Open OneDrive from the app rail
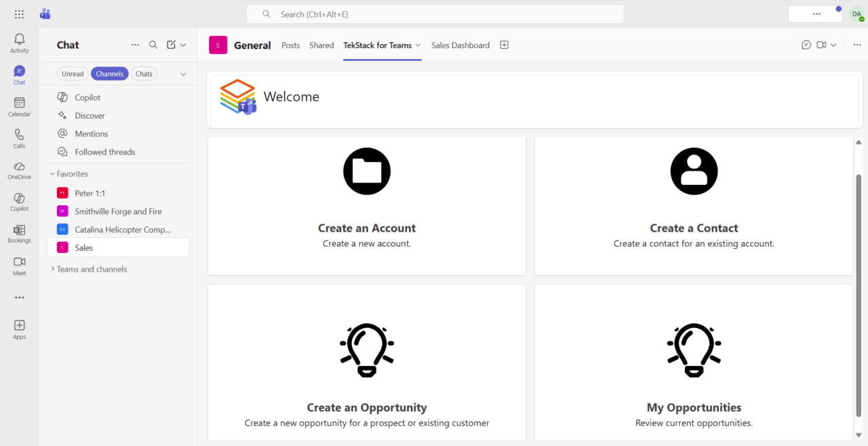 [19, 170]
